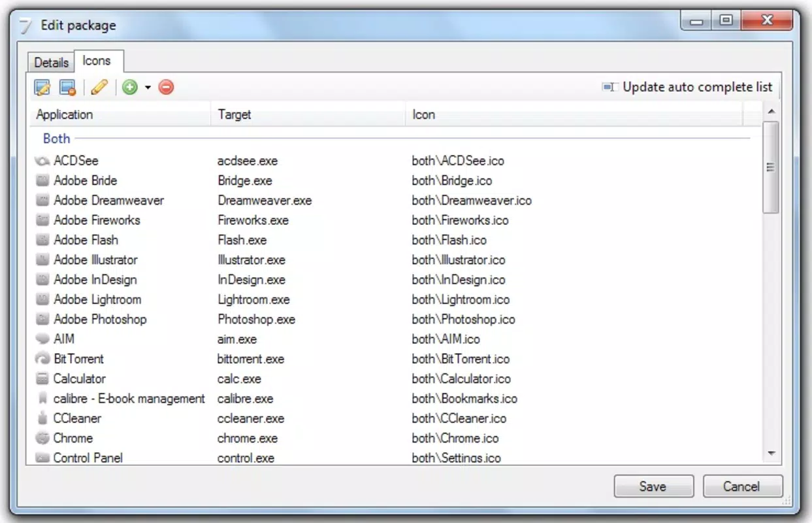This screenshot has height=523, width=812.
Task: Click the control.exe target cell
Action: click(246, 458)
